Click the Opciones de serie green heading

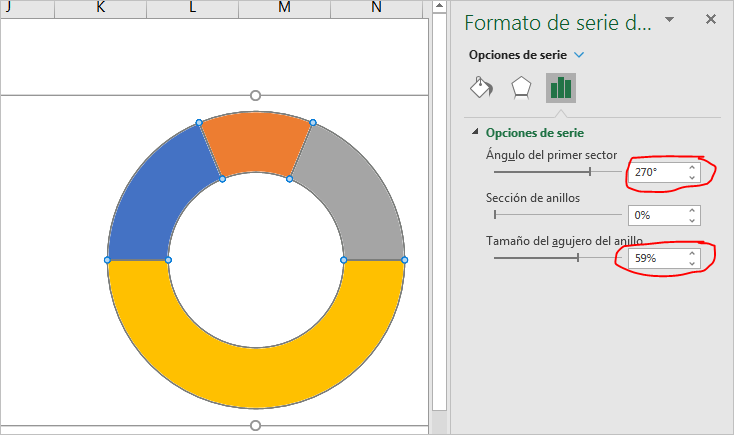[x=535, y=133]
